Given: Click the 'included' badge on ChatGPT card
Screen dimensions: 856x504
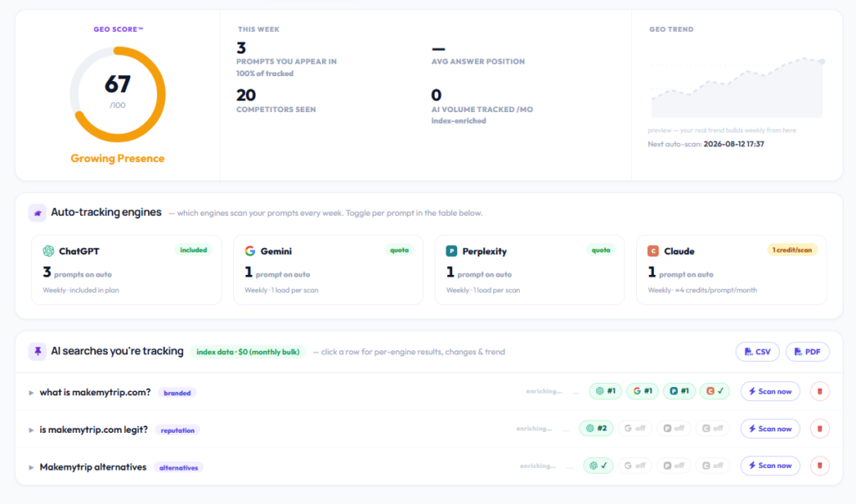Looking at the screenshot, I should pyautogui.click(x=193, y=250).
